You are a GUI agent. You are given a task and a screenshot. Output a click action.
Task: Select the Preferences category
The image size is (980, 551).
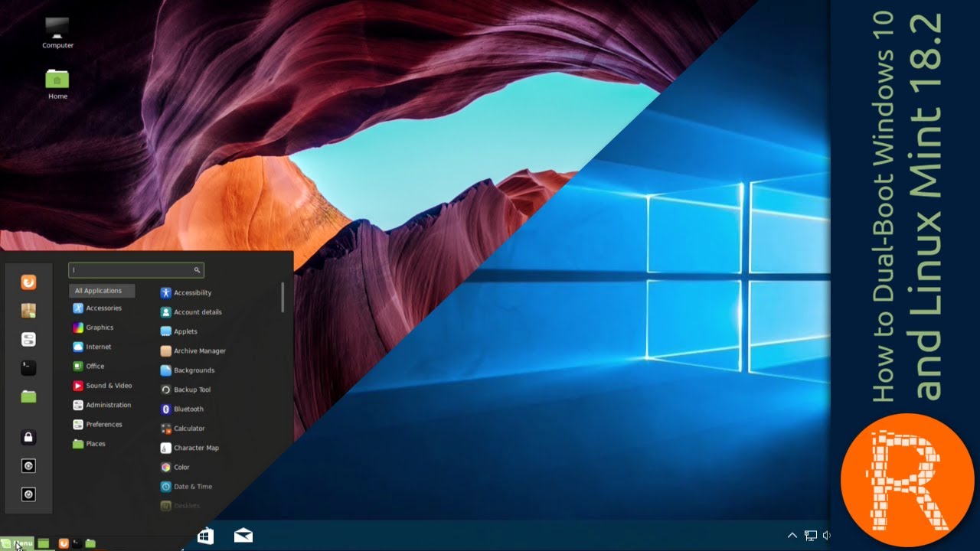[97, 425]
